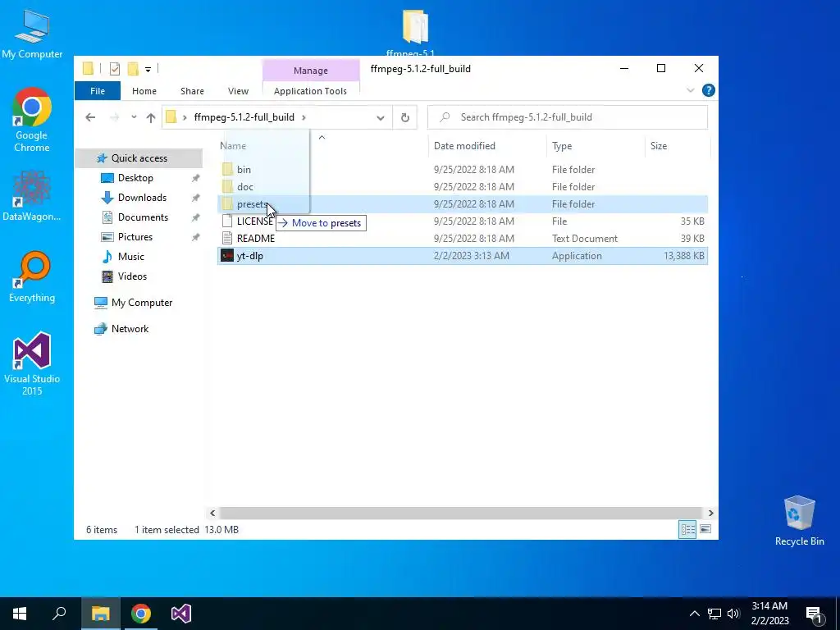Click ffmpeg-5.1.2-full_build in address bar
Viewport: 840px width, 630px height.
pos(244,117)
